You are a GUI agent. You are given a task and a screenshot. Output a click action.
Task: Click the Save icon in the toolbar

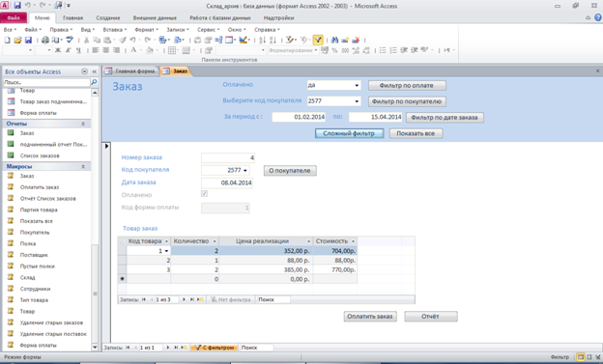click(28, 40)
